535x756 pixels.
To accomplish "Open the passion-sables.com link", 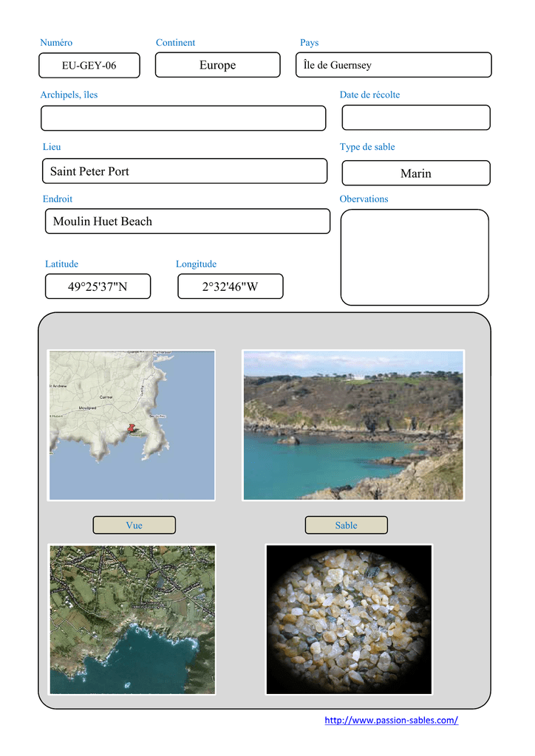I will [x=391, y=720].
